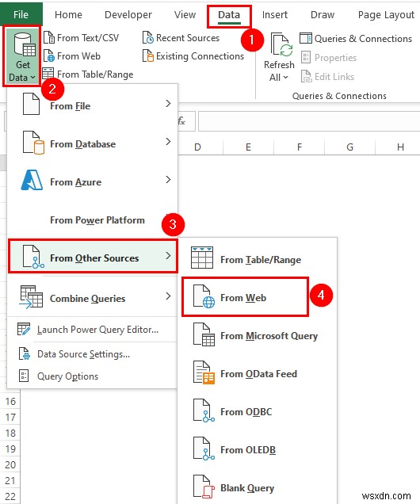The image size is (420, 504).
Task: Click the fx insert function icon
Action: coord(181,121)
